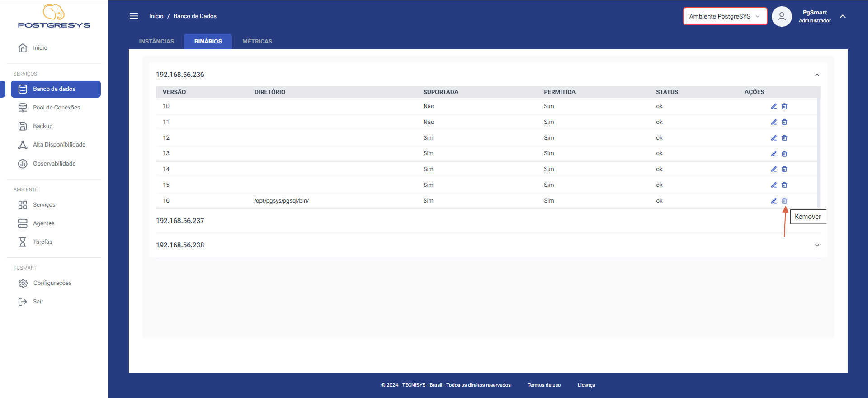Select the Binários tab

coord(208,41)
